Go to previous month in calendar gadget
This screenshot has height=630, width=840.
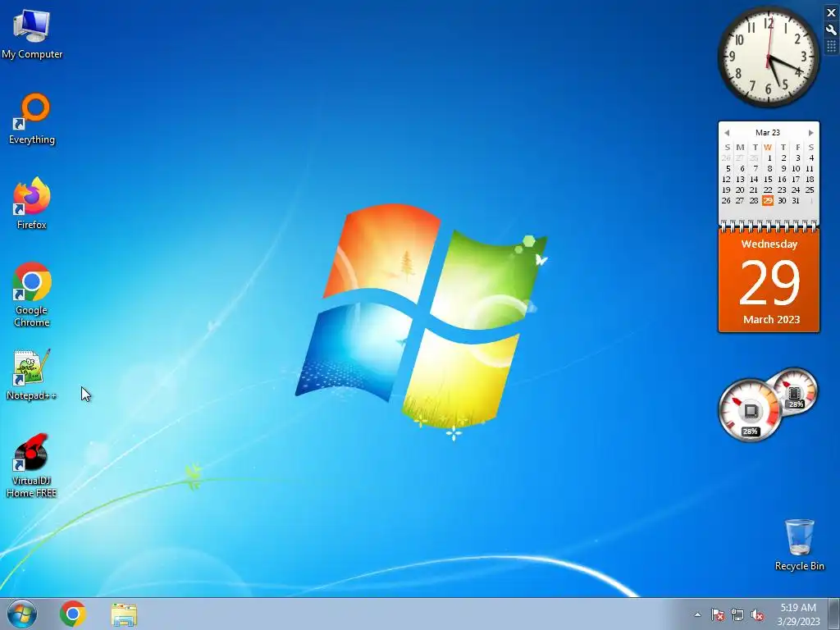tap(727, 133)
